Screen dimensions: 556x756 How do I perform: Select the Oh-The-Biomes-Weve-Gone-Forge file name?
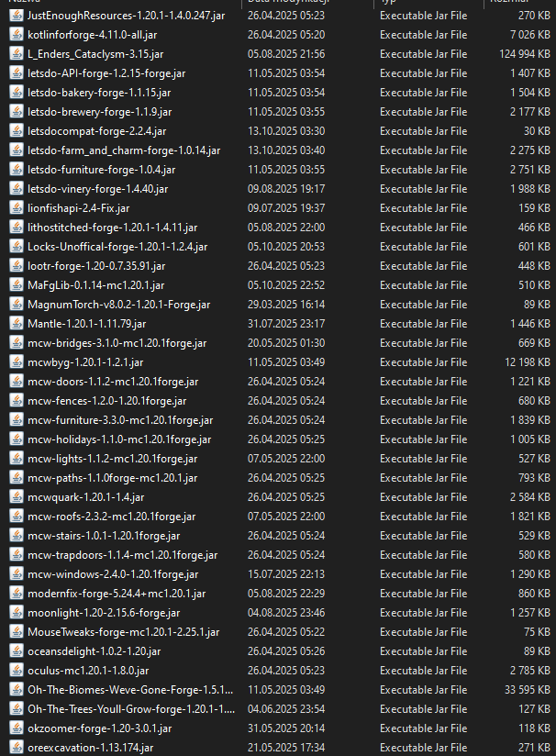[130, 690]
